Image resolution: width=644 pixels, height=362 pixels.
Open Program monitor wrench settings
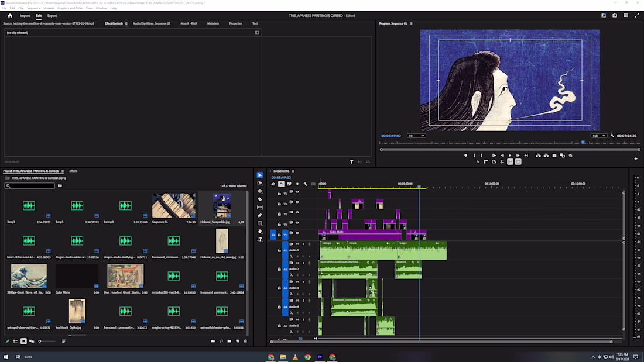click(612, 136)
